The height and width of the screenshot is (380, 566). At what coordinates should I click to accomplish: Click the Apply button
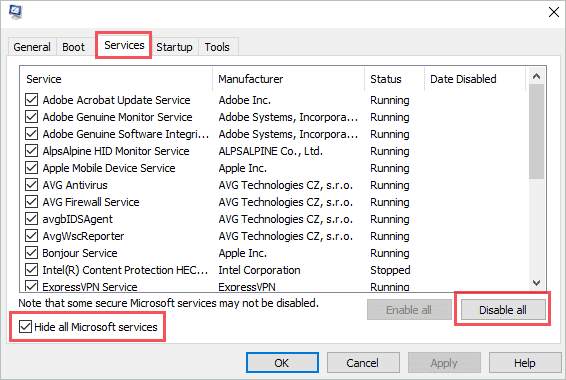(x=444, y=363)
